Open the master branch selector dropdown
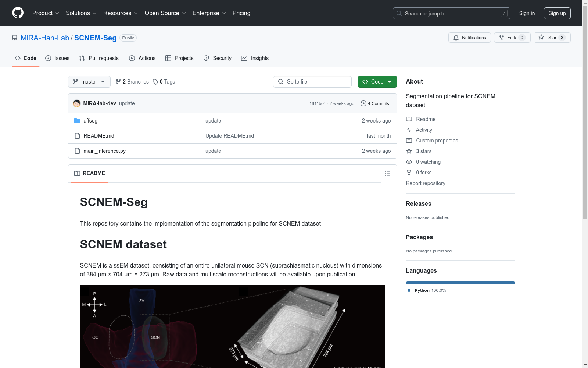This screenshot has height=368, width=588. (x=89, y=82)
